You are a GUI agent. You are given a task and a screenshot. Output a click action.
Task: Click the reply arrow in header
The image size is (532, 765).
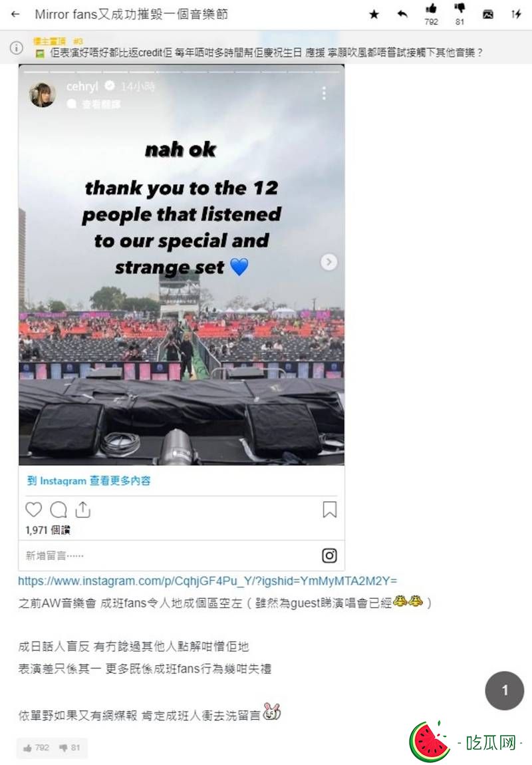(402, 14)
